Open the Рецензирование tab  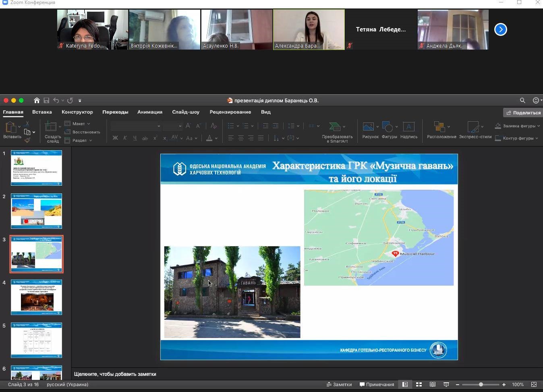(230, 112)
